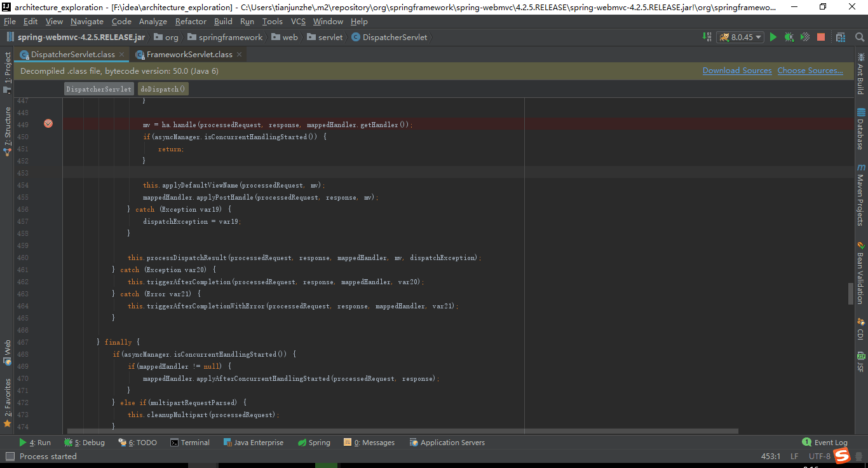Open the Tomcat 8.0.45 run configuration dropdown

(740, 38)
